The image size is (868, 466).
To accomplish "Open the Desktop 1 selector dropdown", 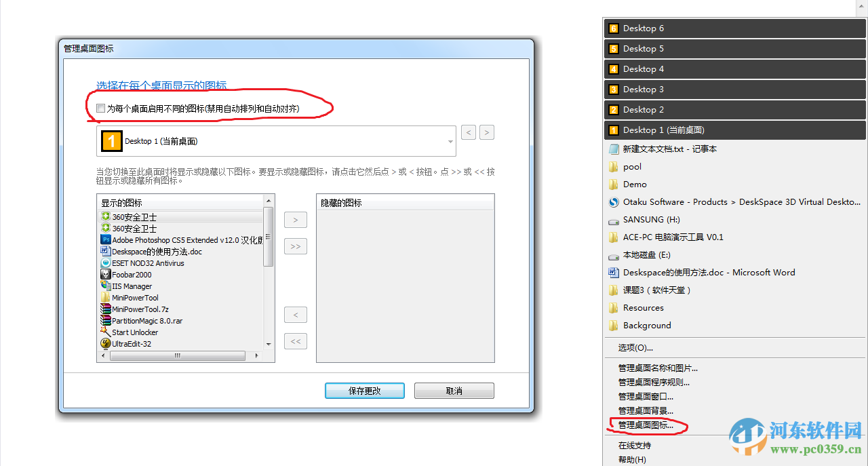I will 450,140.
